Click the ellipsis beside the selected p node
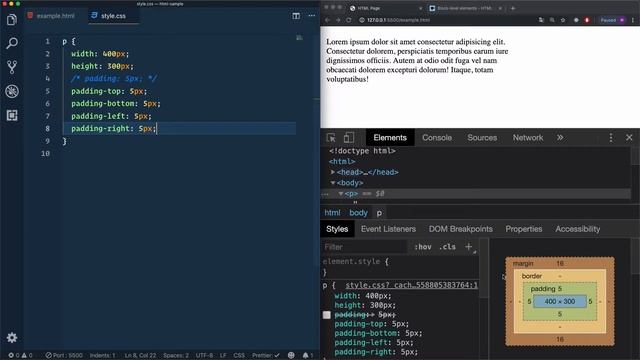 325,194
